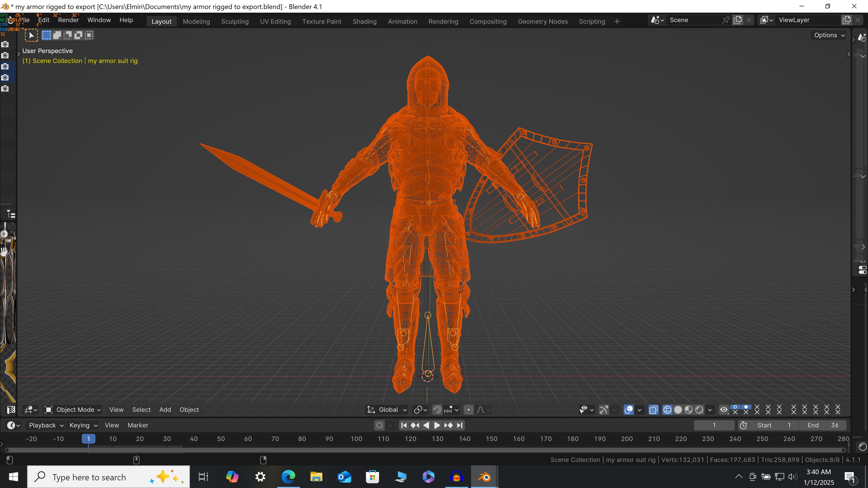Screen dimensions: 868x488
Task: Switch to Solid shading
Action: point(678,410)
